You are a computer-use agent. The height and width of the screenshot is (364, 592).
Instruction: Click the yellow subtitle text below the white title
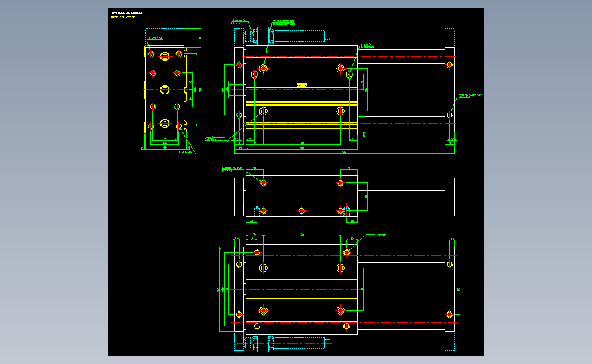(x=123, y=16)
